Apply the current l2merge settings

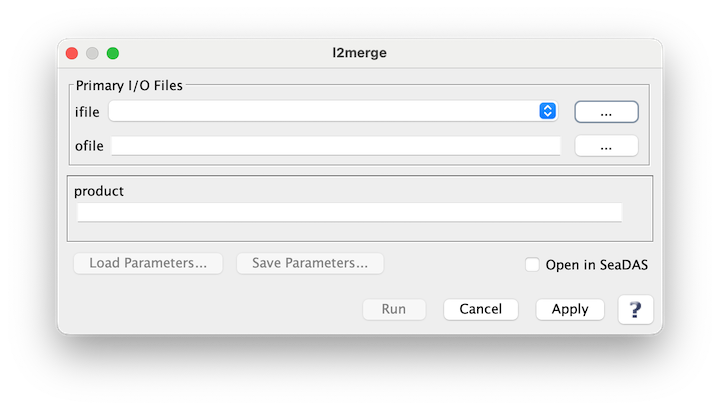click(x=570, y=309)
